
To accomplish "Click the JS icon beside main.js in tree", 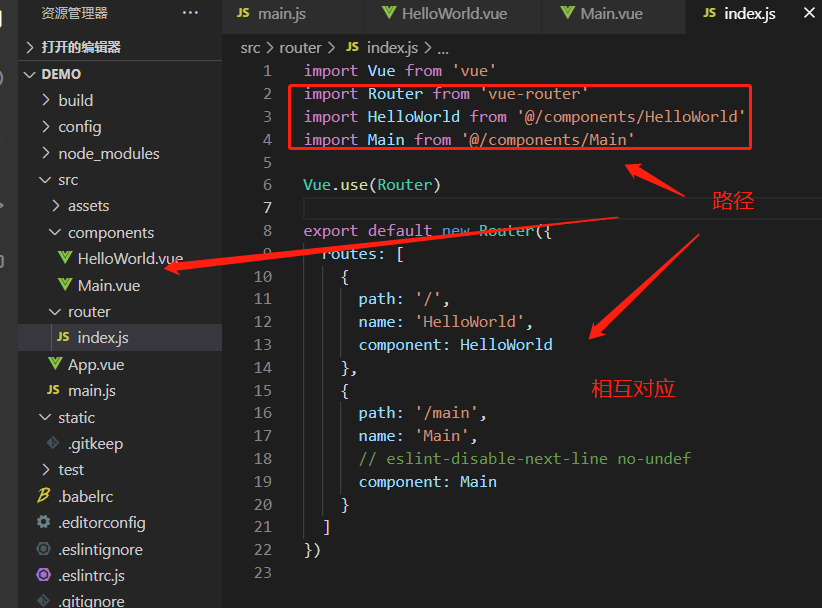I will pyautogui.click(x=53, y=389).
